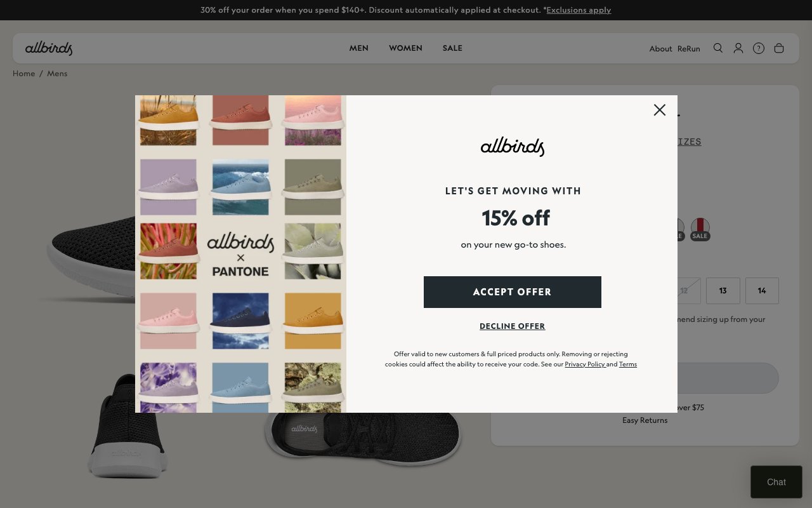Click the DECLINE OFFER link
The image size is (812, 508).
(x=513, y=326)
